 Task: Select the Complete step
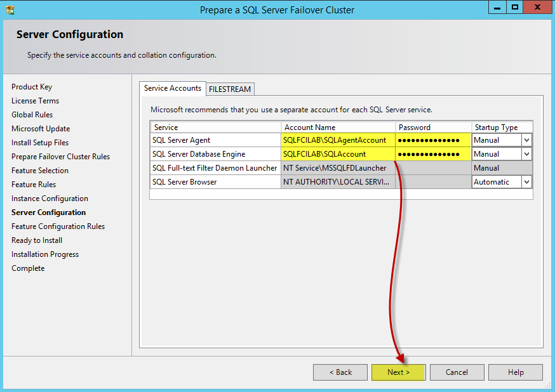(28, 268)
